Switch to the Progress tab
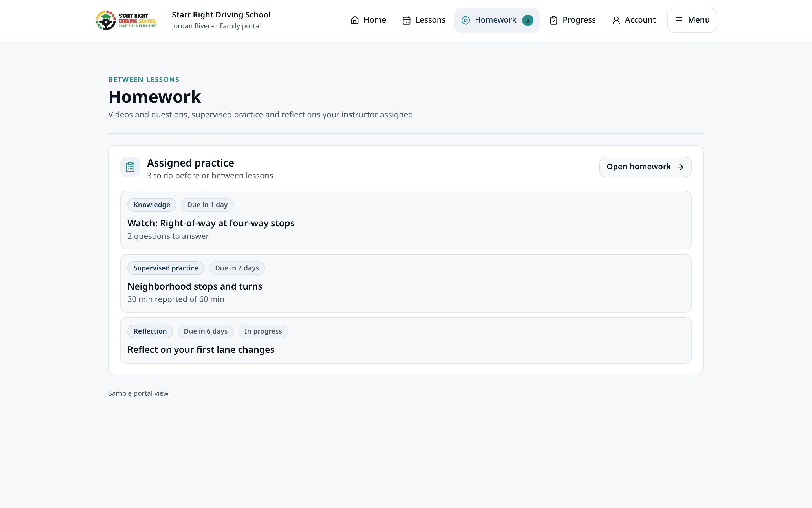Viewport: 812px width, 508px height. click(x=572, y=20)
